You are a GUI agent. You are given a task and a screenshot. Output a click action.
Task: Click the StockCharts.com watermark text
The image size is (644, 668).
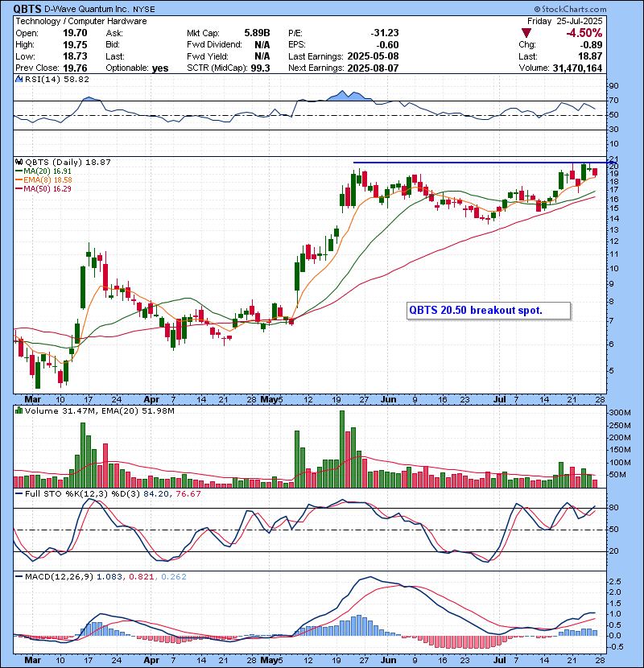[x=570, y=9]
